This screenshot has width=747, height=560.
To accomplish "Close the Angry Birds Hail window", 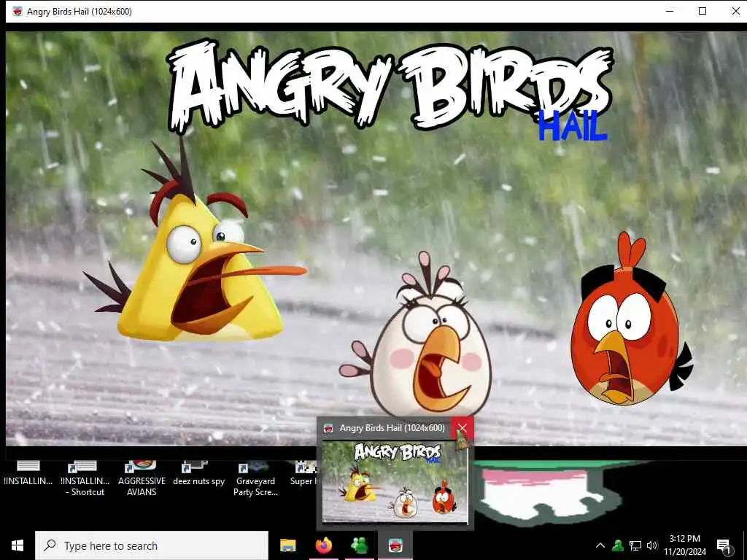I will point(735,11).
